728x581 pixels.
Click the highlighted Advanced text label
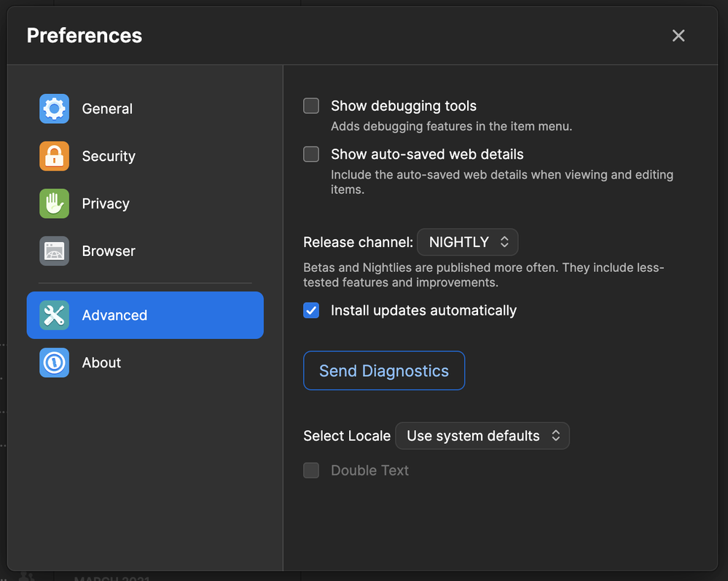[x=114, y=315]
